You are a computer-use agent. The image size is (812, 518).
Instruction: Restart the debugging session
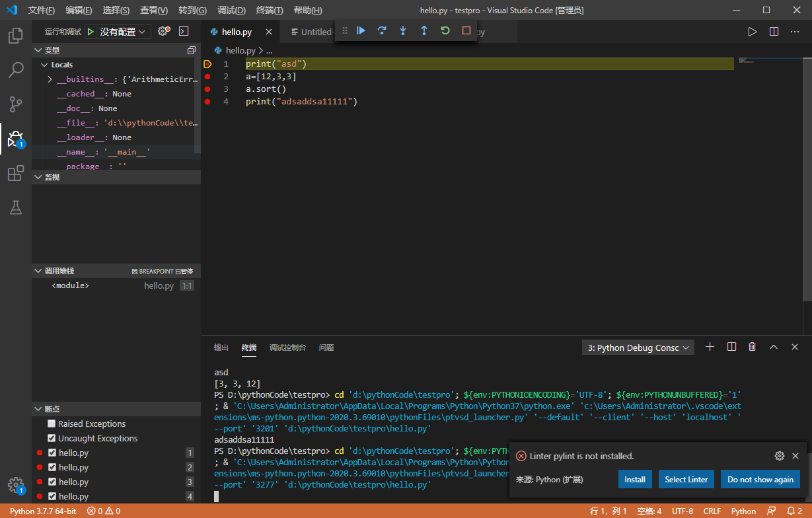(x=445, y=30)
